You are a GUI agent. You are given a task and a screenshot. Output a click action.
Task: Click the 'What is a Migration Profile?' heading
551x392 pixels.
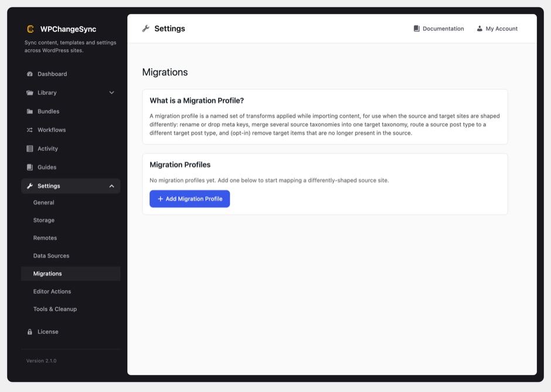197,100
